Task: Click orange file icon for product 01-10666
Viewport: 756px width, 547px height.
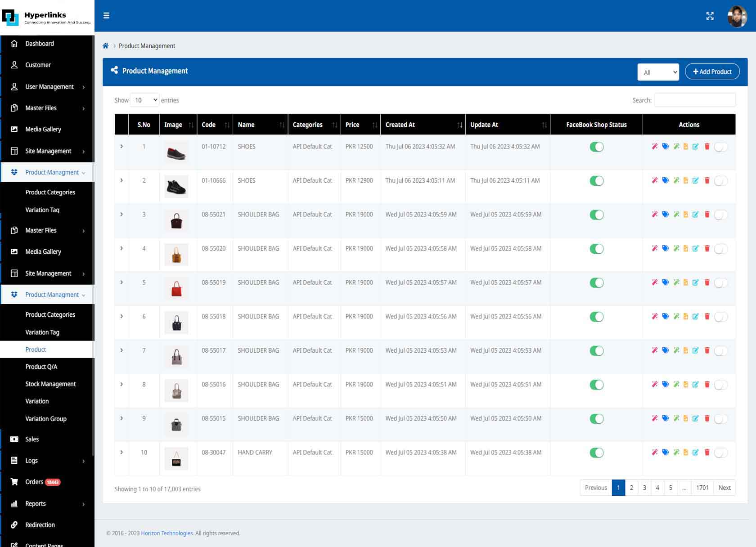Action: (x=686, y=180)
